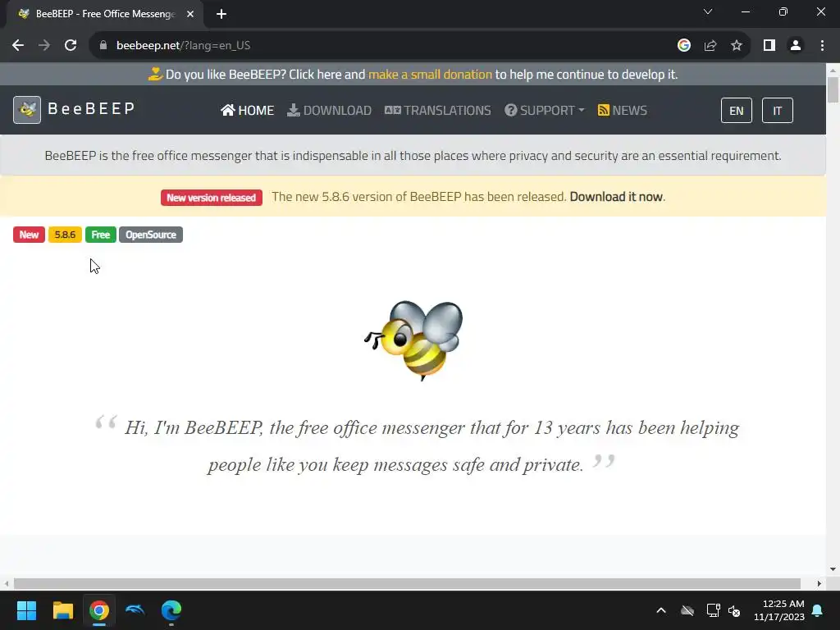Screen dimensions: 840x630
Task: Click the BeeBEEP bee logo in the navbar
Action: tap(27, 110)
